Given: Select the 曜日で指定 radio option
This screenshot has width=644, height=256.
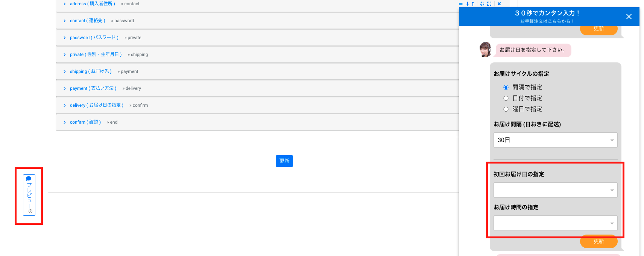Looking at the screenshot, I should click(x=506, y=109).
